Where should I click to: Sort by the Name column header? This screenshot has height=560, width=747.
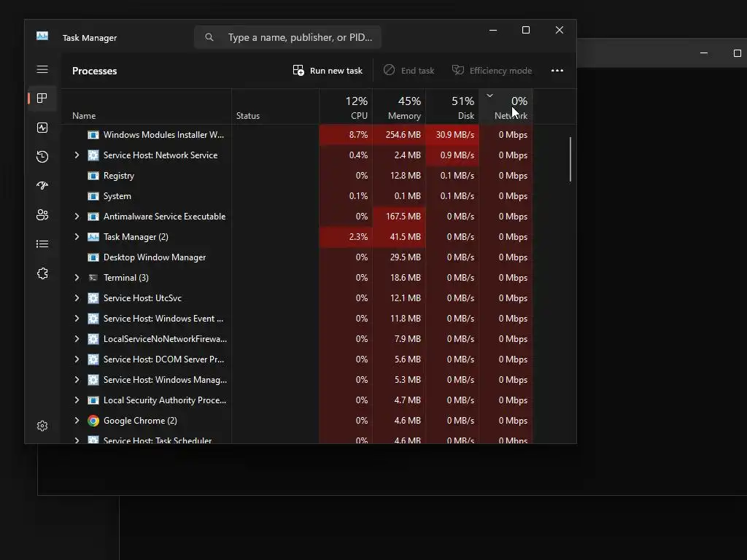click(147, 106)
